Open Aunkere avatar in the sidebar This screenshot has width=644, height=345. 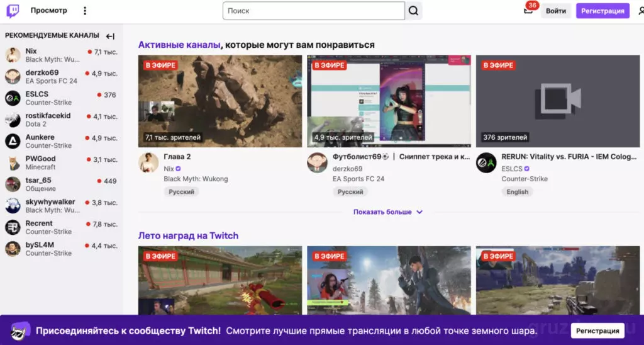pyautogui.click(x=13, y=141)
